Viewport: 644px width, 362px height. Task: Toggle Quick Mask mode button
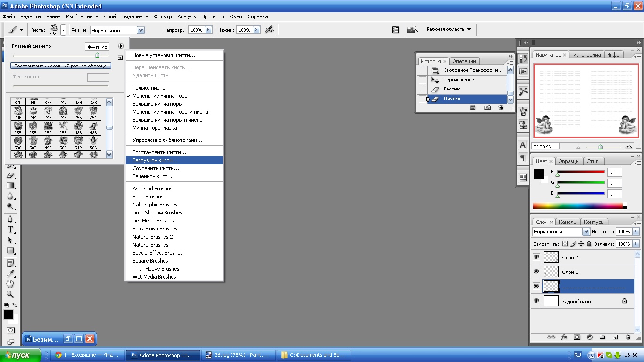[10, 330]
